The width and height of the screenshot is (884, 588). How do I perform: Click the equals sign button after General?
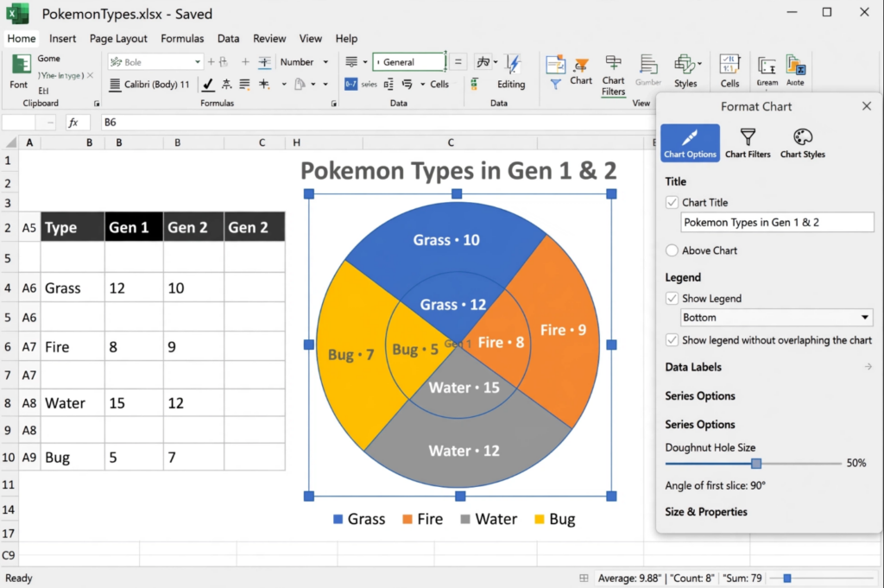pos(458,62)
